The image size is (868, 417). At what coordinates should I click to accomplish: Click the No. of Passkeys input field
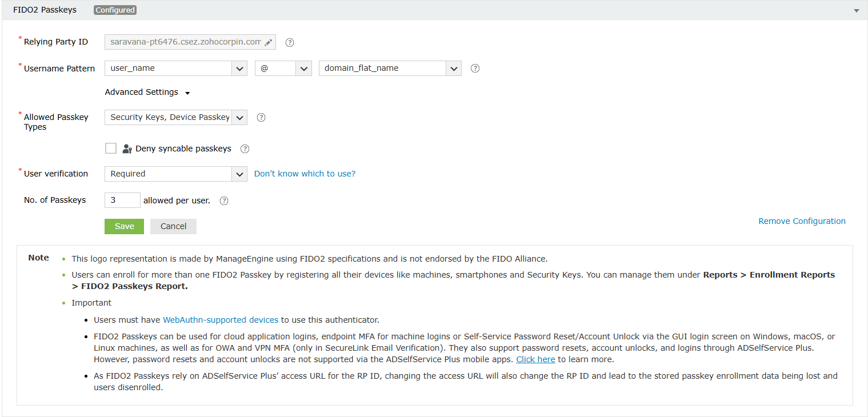click(122, 201)
